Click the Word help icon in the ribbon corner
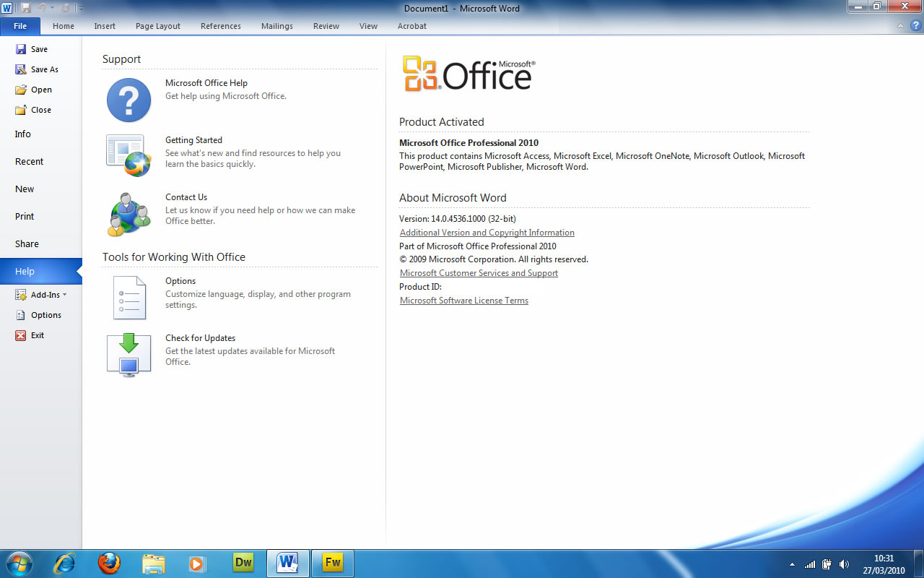The height and width of the screenshot is (578, 924). (x=915, y=26)
